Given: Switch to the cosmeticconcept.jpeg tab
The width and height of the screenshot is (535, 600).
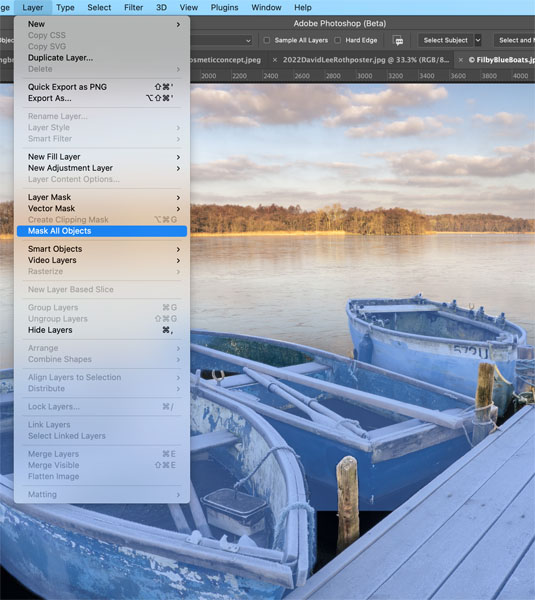Looking at the screenshot, I should click(226, 60).
